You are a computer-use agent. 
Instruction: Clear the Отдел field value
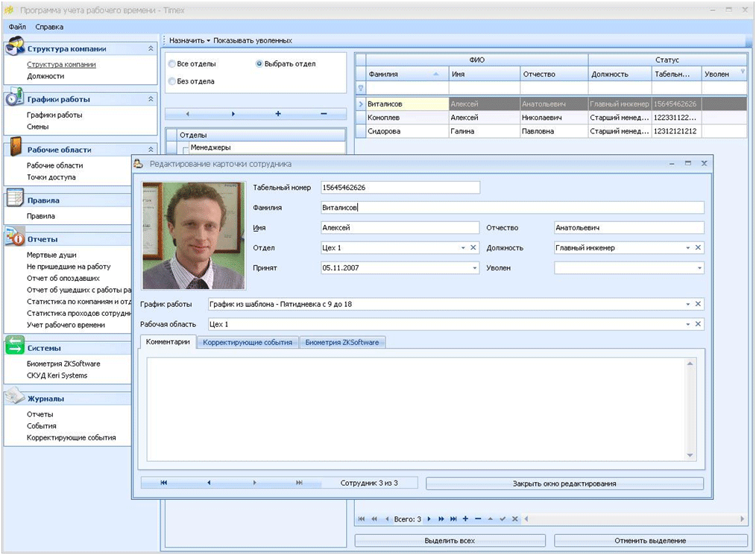coord(473,247)
